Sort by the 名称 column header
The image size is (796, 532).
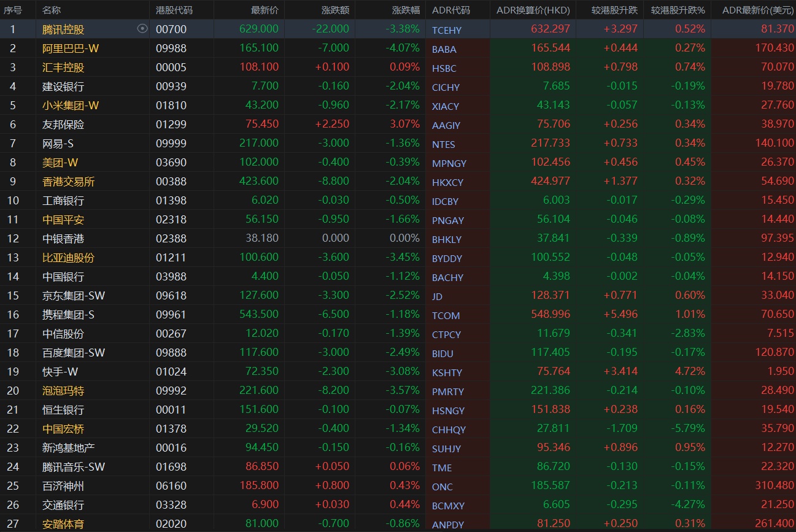pos(52,10)
